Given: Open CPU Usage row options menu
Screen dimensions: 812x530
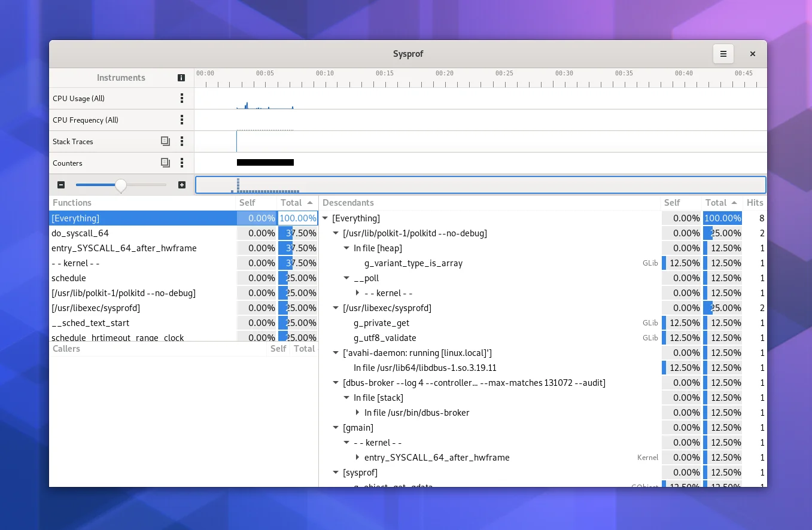Looking at the screenshot, I should pyautogui.click(x=182, y=99).
